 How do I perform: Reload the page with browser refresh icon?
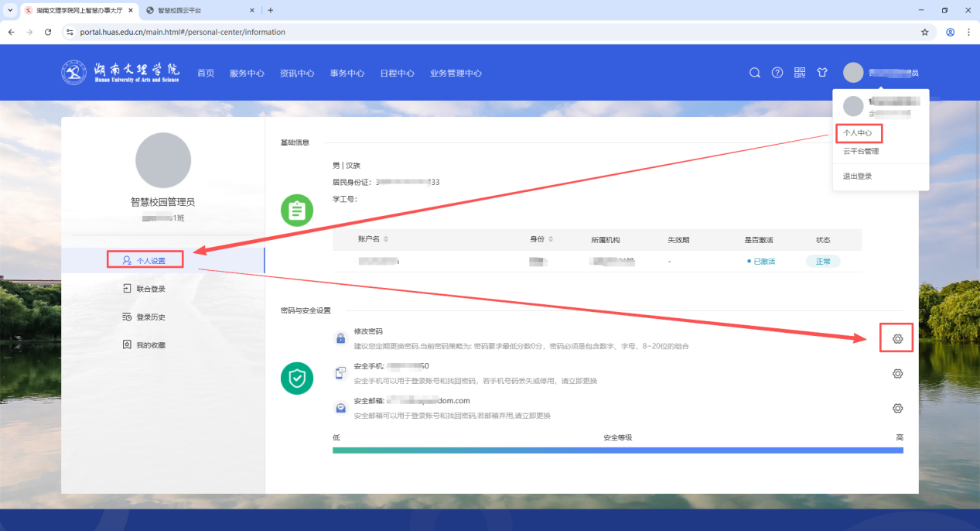point(48,33)
